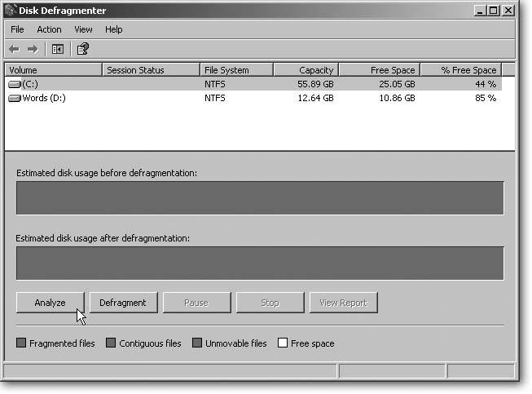Screen dimensions: 532x394
Task: Click the Forward arrow toolbar icon
Action: coord(33,49)
